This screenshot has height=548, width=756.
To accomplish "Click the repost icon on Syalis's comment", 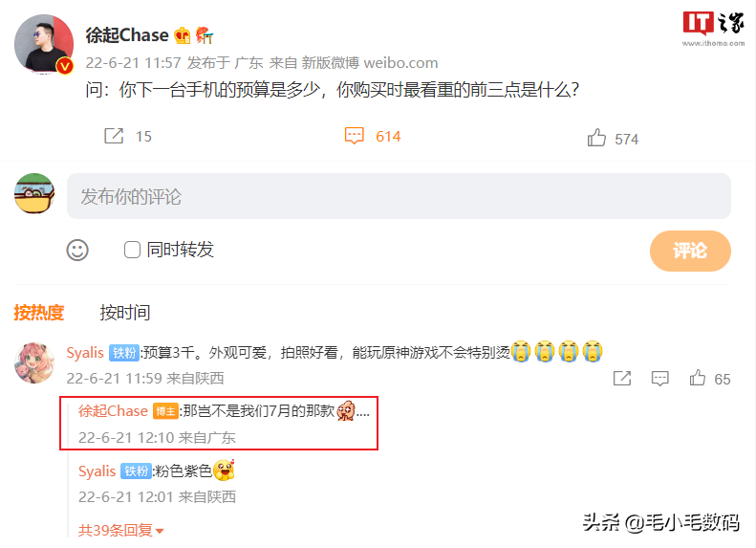I will pos(622,378).
